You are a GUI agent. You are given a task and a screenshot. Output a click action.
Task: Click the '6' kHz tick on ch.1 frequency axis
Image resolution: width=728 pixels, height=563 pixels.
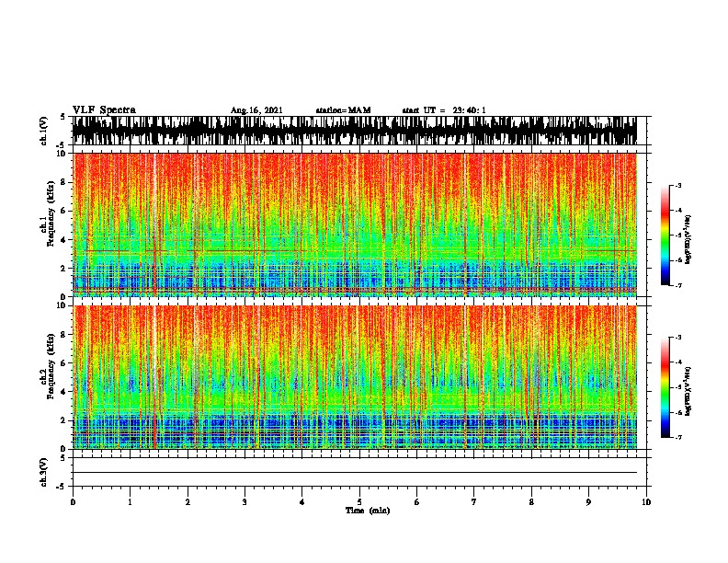[64, 211]
